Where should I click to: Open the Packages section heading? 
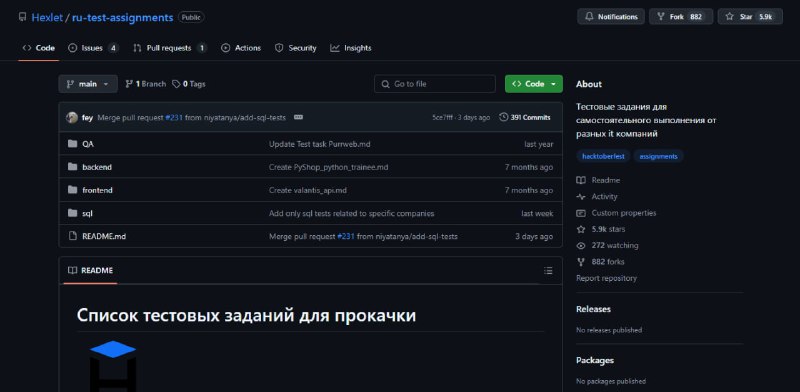(x=595, y=360)
